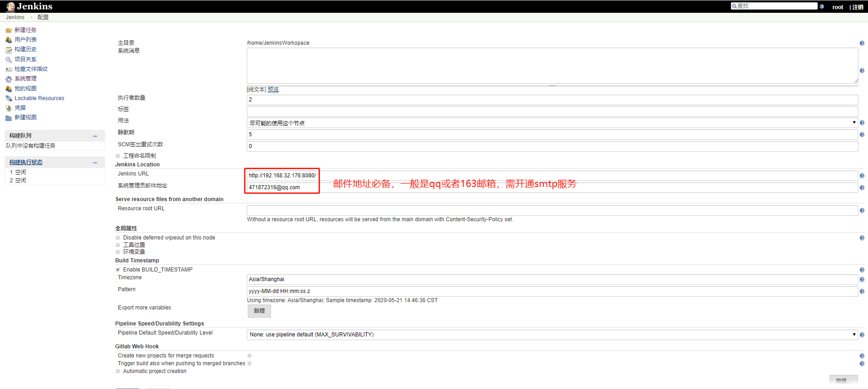Collapse the 构建队列 panel
The height and width of the screenshot is (389, 868).
pos(95,136)
